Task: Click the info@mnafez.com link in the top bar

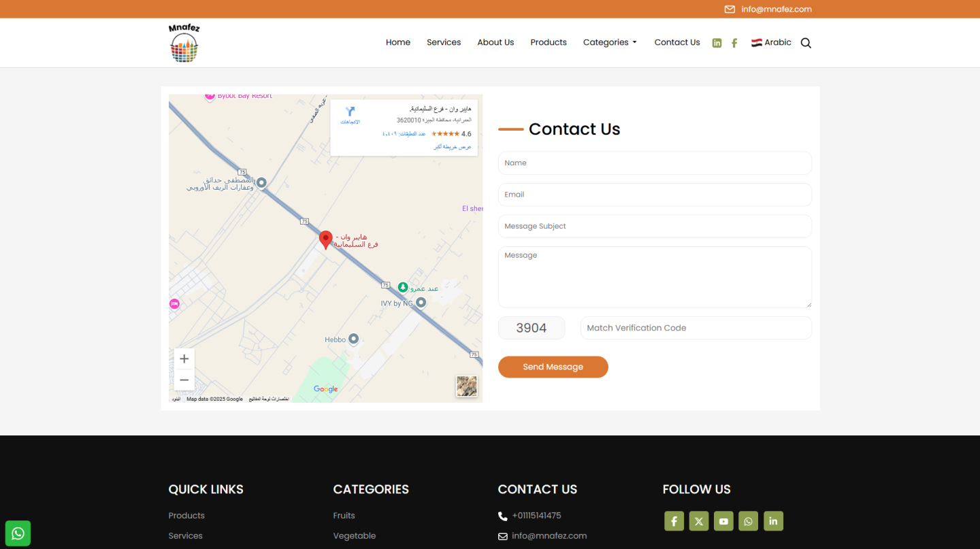Action: tap(776, 9)
